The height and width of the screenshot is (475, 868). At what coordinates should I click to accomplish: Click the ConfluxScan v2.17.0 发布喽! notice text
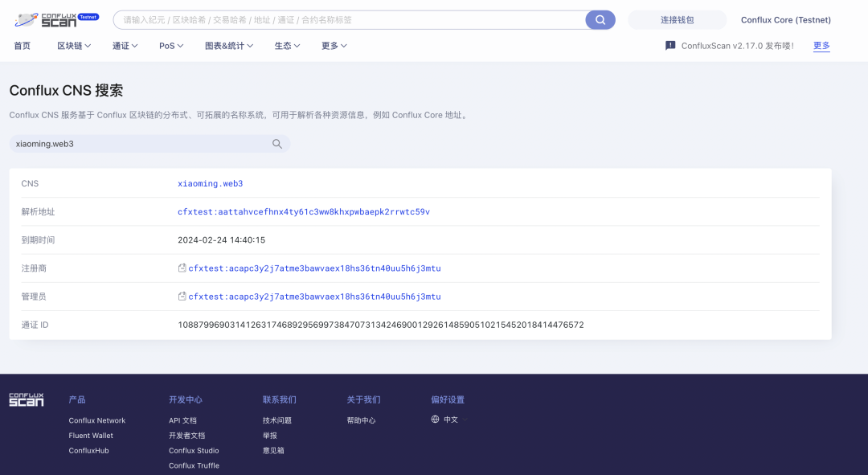737,45
